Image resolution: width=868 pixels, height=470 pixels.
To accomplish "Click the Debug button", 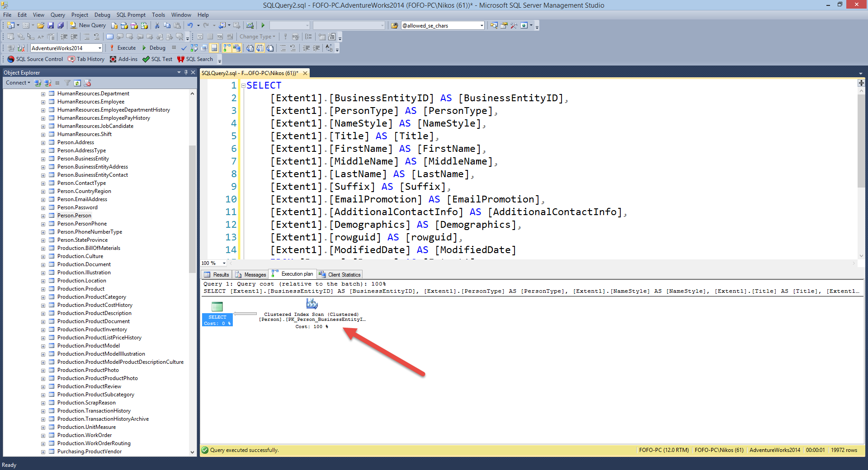I will tap(154, 48).
